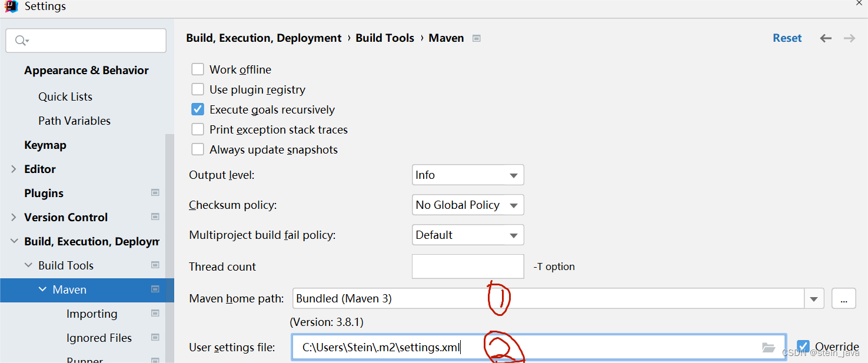Click into the settings search field
868x363 pixels.
pyautogui.click(x=86, y=41)
